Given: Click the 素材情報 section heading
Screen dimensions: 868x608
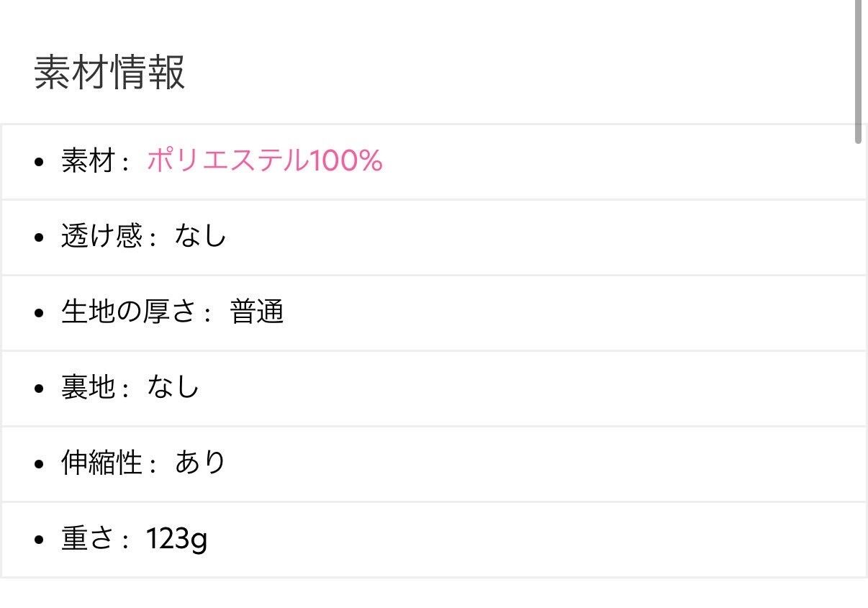Looking at the screenshot, I should coord(109,72).
